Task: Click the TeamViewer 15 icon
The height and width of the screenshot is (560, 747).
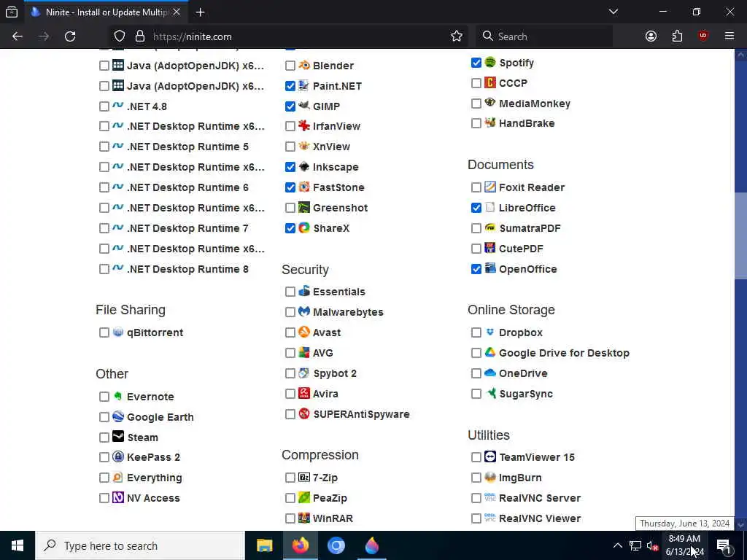Action: 489,456
